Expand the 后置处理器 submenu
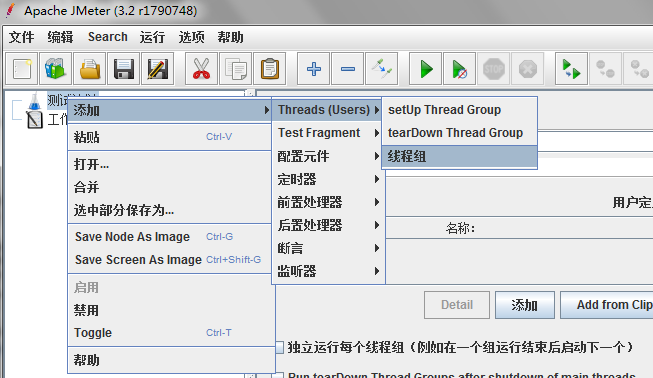Screen dimensions: 653x378 [x=329, y=225]
